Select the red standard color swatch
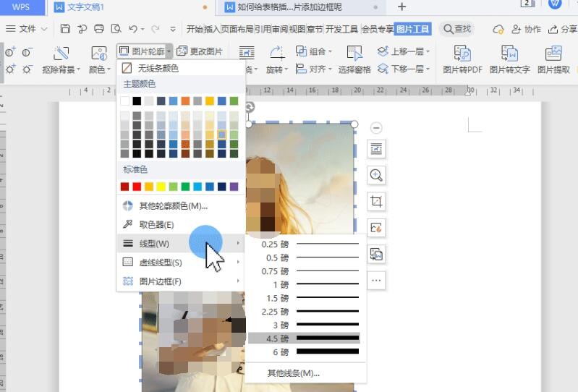The width and height of the screenshot is (578, 392). [137, 187]
